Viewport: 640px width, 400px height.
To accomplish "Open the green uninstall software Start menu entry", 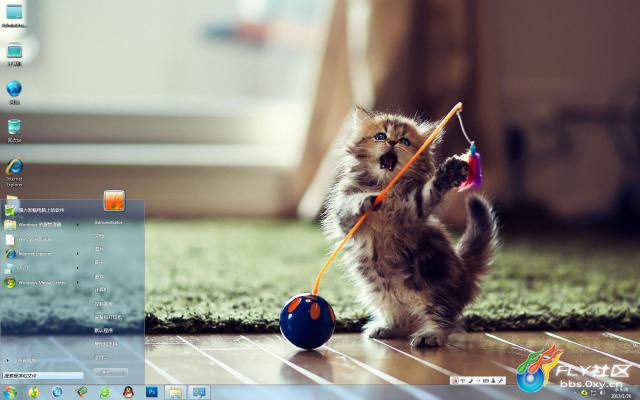I will tap(41, 210).
